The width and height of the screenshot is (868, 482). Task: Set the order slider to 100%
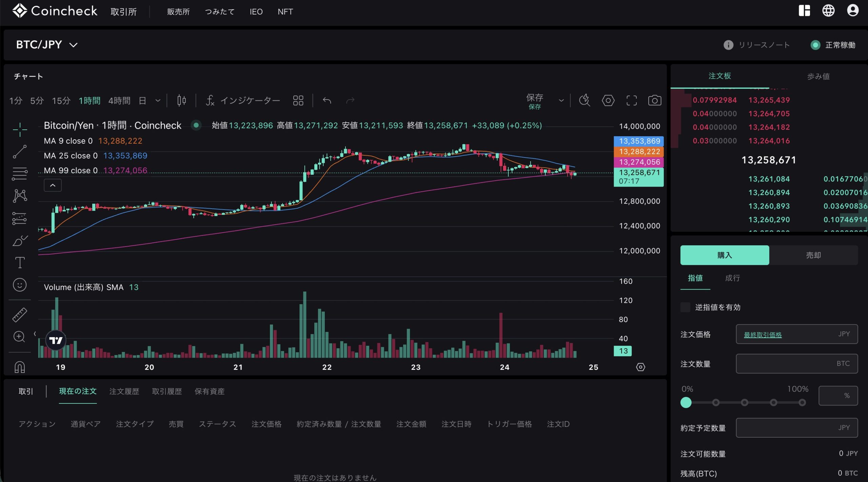[802, 402]
